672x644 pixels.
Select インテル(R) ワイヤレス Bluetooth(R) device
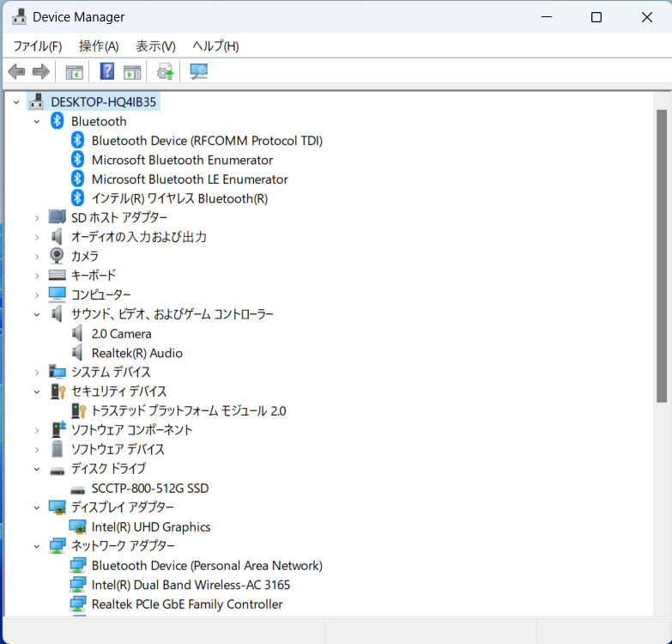[179, 198]
